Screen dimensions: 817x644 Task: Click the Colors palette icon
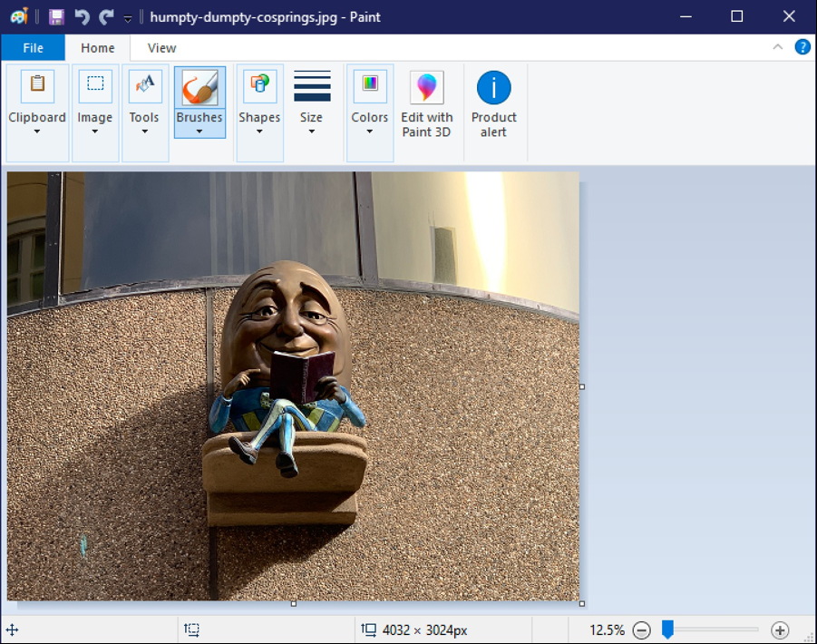click(x=370, y=85)
